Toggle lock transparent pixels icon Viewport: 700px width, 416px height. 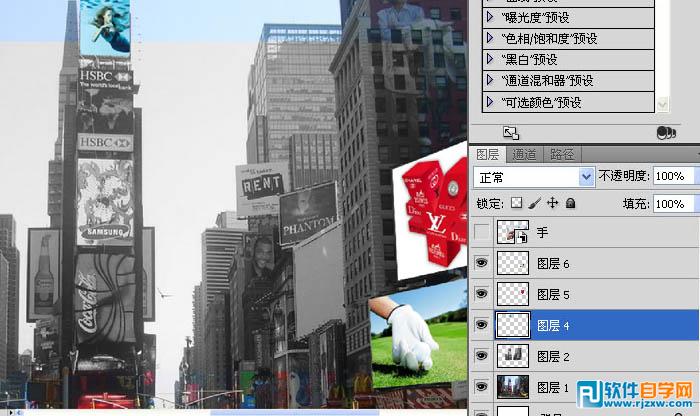point(517,203)
